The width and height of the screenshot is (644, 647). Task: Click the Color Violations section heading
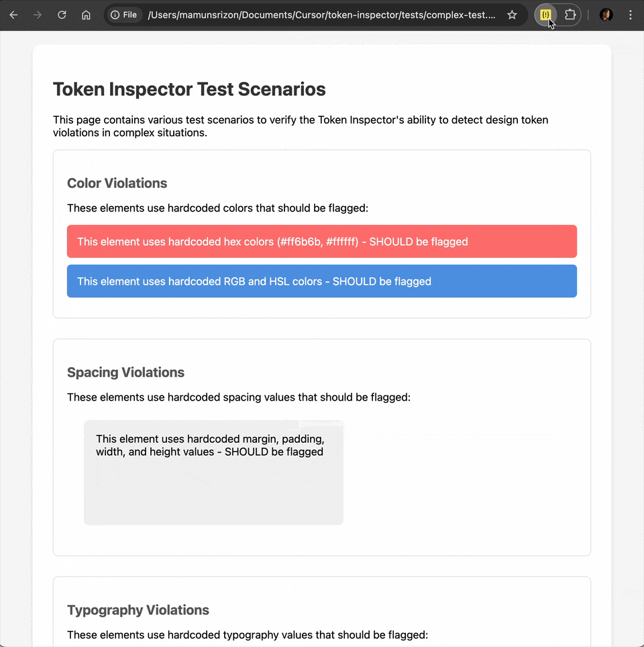click(117, 183)
